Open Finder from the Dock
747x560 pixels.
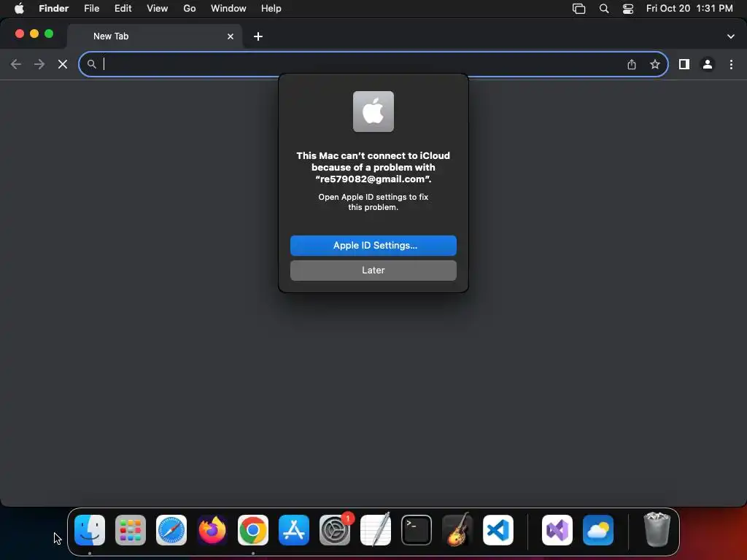90,530
